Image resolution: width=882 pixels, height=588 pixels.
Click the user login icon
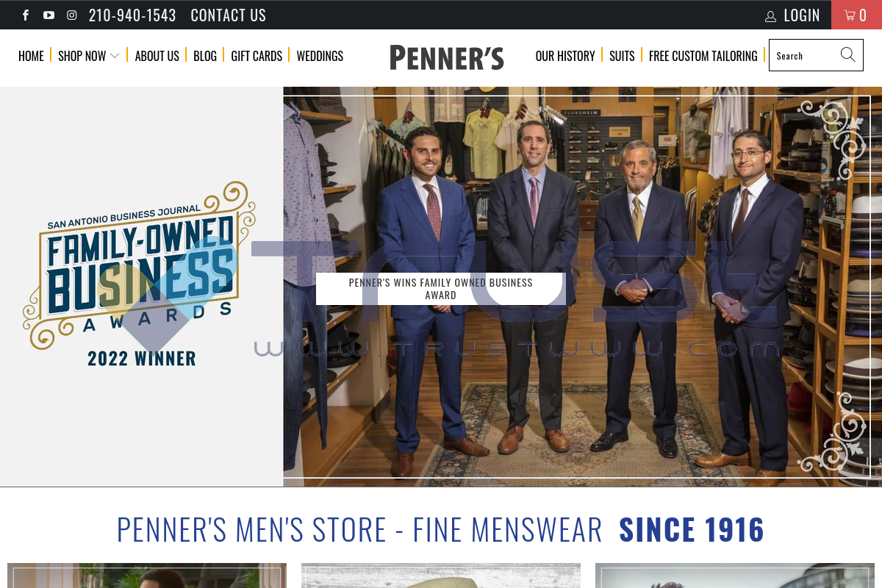coord(770,15)
